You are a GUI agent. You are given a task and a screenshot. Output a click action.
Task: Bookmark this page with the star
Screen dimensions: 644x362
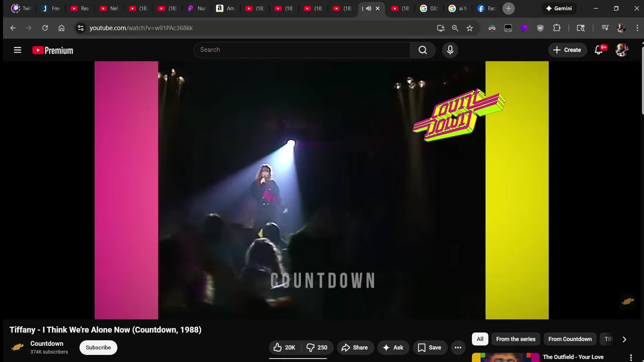pos(469,28)
